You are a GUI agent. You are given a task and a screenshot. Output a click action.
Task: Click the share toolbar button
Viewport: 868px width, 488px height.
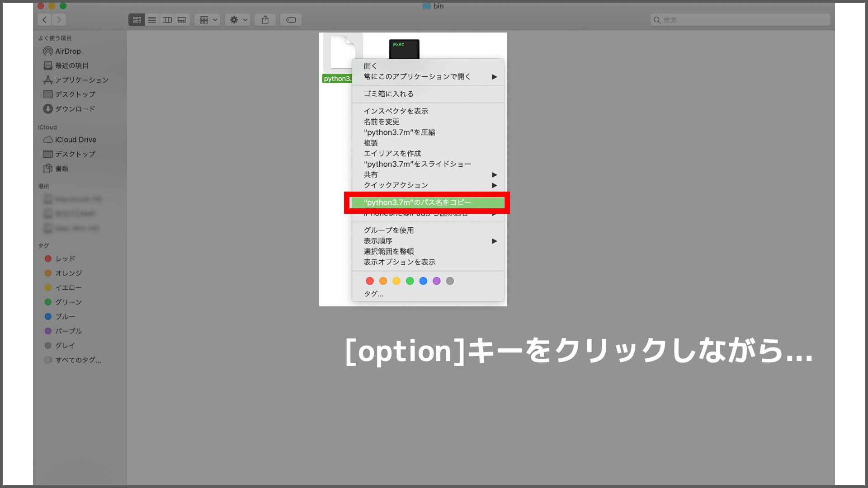tap(265, 19)
